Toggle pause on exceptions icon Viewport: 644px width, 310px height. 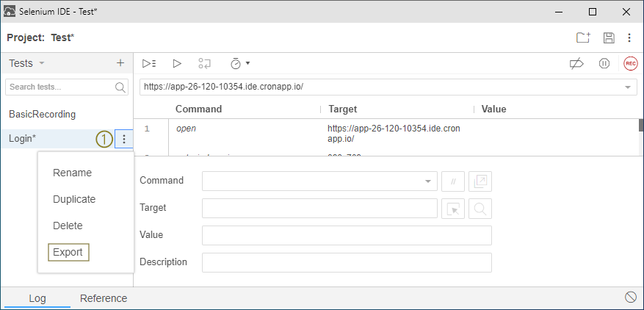604,64
